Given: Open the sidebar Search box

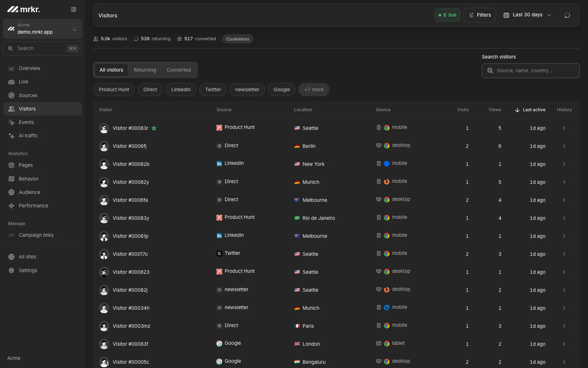Looking at the screenshot, I should 42,48.
